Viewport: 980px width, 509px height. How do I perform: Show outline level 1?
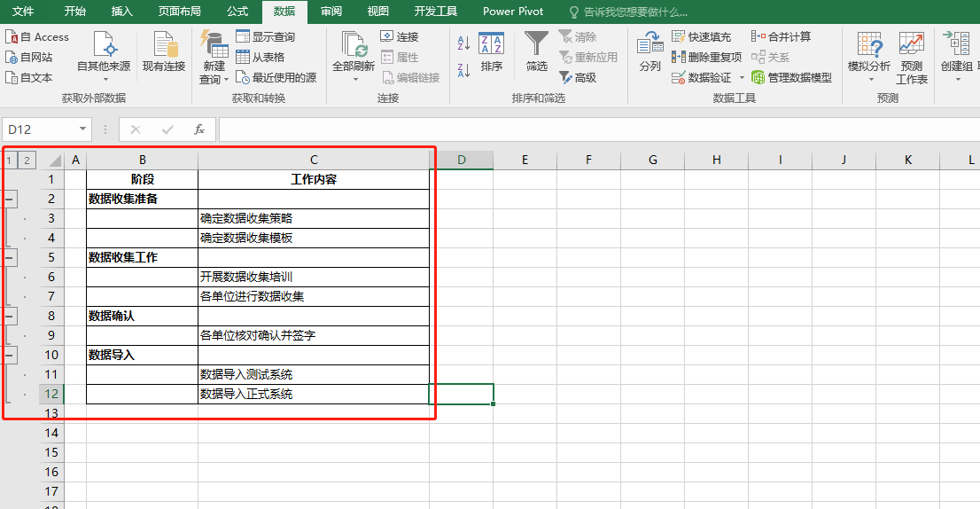(x=9, y=161)
